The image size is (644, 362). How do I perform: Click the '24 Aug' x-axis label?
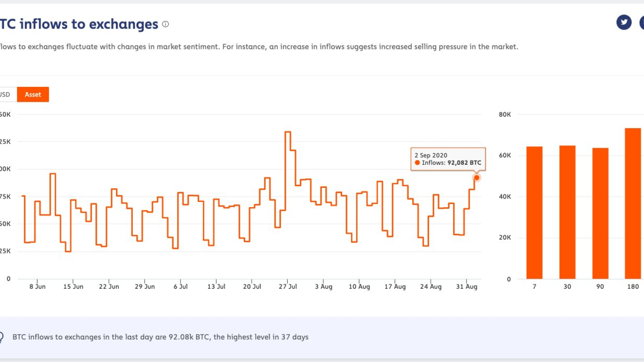(x=431, y=286)
